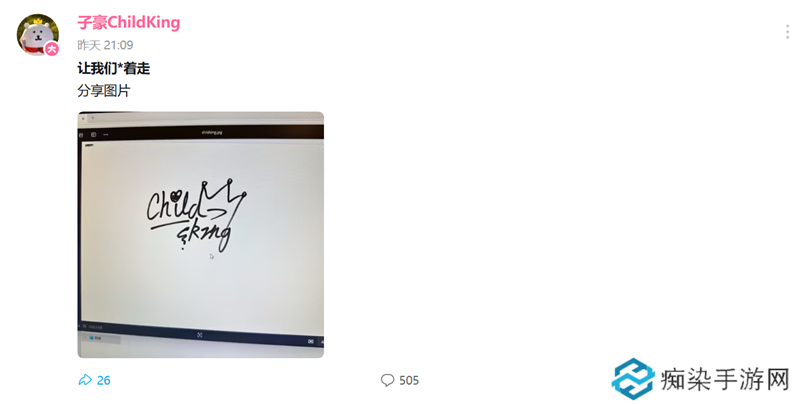Click the viewer's second toolbar icon in photo
The width and height of the screenshot is (800, 404).
(93, 135)
